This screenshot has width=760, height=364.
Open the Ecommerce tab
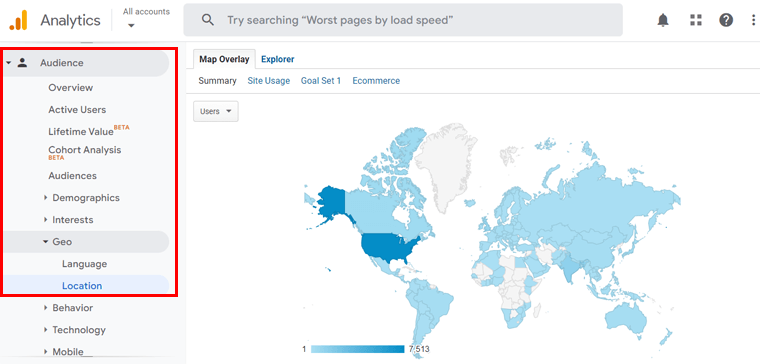click(376, 81)
